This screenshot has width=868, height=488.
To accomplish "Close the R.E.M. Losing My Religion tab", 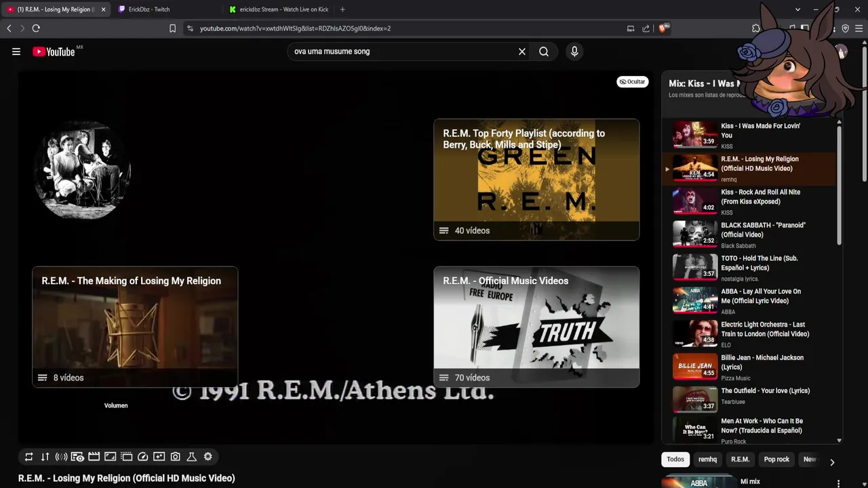I will click(103, 9).
